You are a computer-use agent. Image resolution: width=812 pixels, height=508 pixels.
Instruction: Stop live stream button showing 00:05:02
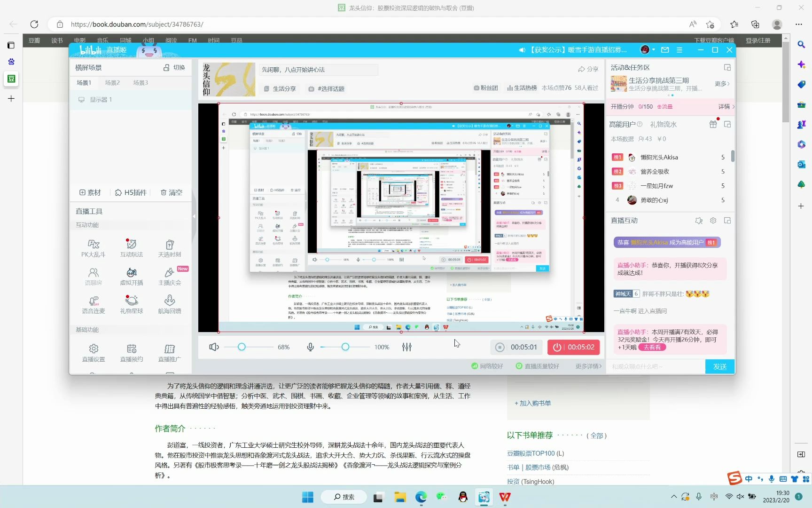pyautogui.click(x=573, y=347)
